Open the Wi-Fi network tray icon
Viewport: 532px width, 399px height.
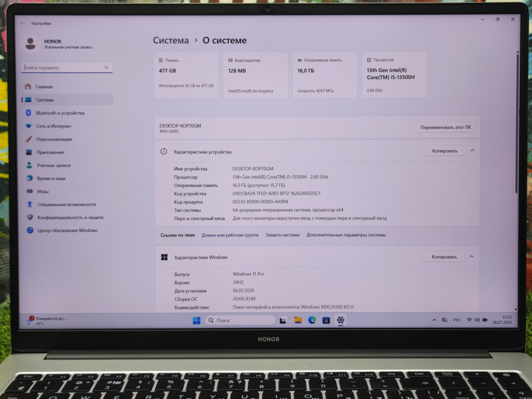coord(469,320)
